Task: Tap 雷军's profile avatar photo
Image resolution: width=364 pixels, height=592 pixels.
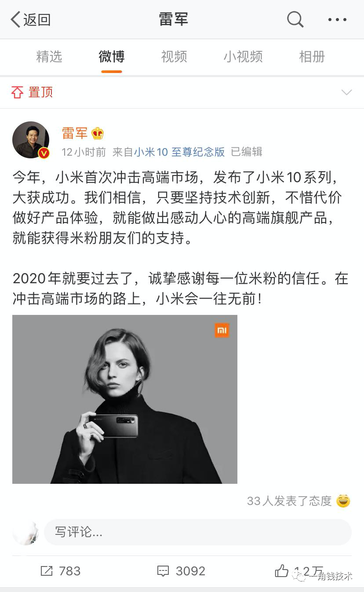Action: click(31, 140)
